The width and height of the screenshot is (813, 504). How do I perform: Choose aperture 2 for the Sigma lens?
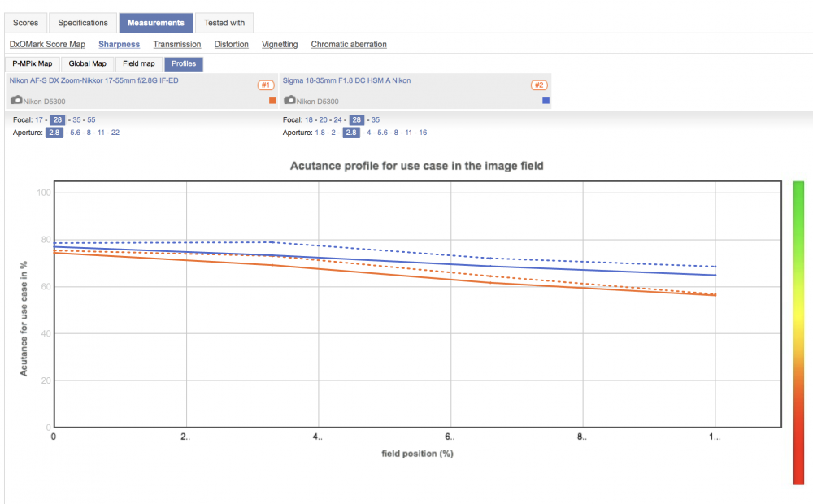coord(333,133)
